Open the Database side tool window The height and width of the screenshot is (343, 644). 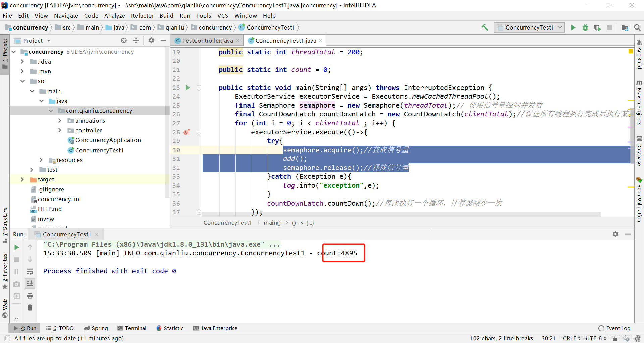click(639, 151)
